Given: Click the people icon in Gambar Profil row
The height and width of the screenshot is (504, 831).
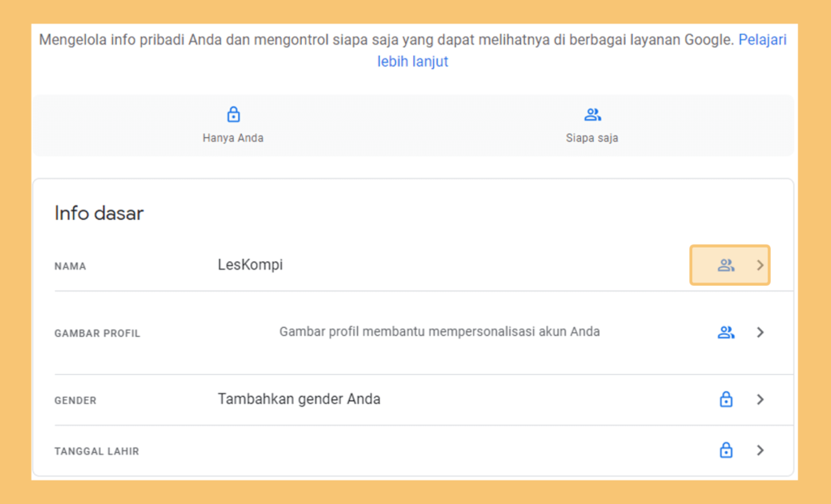Looking at the screenshot, I should [726, 332].
